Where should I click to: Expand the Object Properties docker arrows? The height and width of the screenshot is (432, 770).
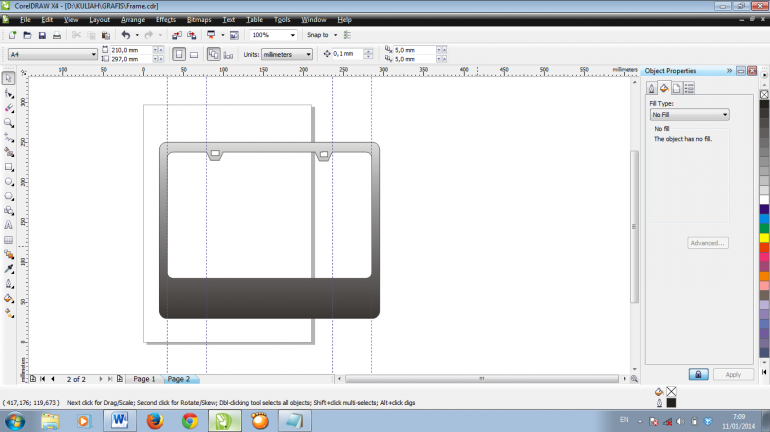click(729, 71)
